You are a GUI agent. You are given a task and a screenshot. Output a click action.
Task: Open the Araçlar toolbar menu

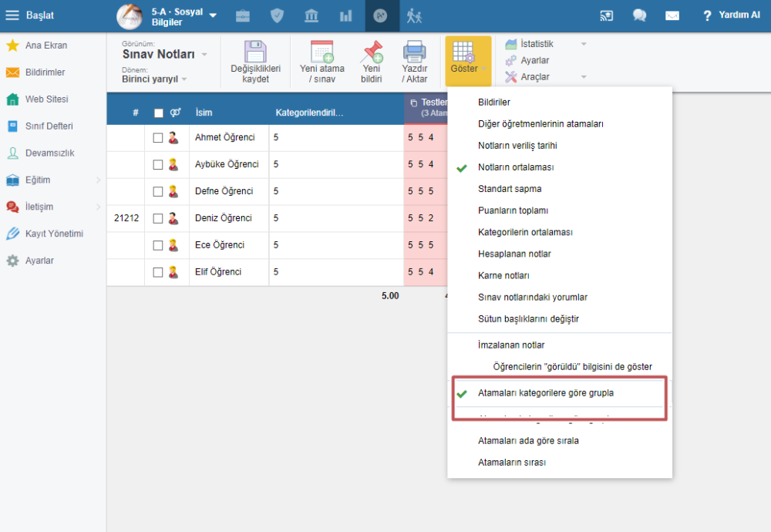[546, 76]
